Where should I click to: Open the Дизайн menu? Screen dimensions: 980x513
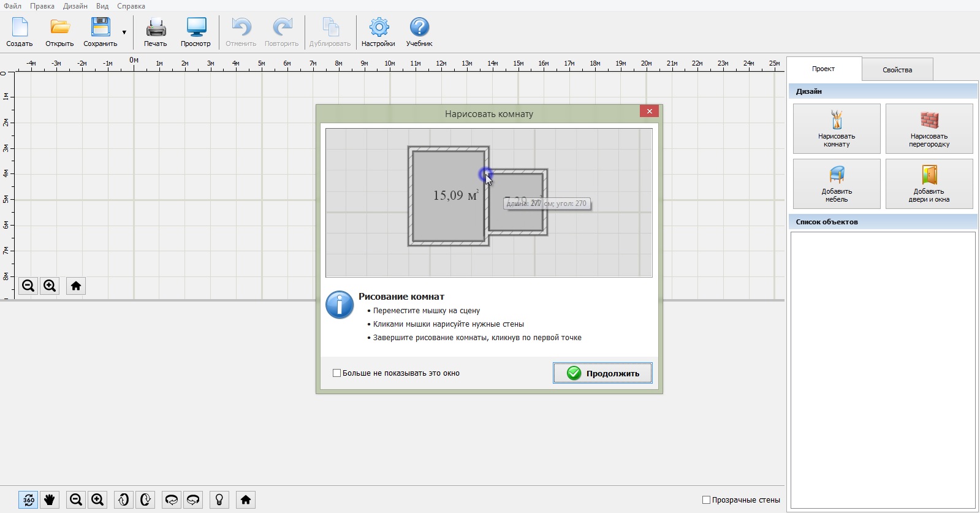tap(75, 6)
